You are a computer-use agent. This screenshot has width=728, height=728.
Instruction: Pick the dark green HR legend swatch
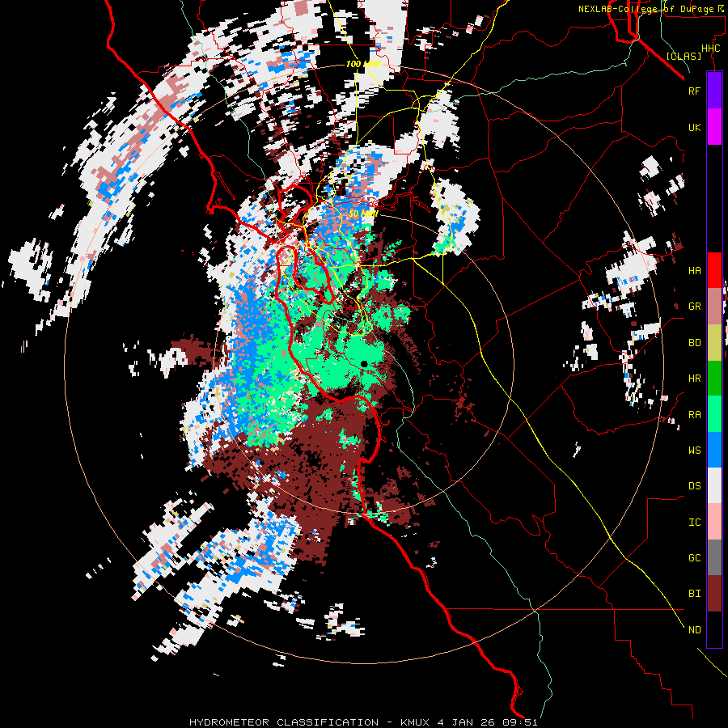pyautogui.click(x=714, y=379)
